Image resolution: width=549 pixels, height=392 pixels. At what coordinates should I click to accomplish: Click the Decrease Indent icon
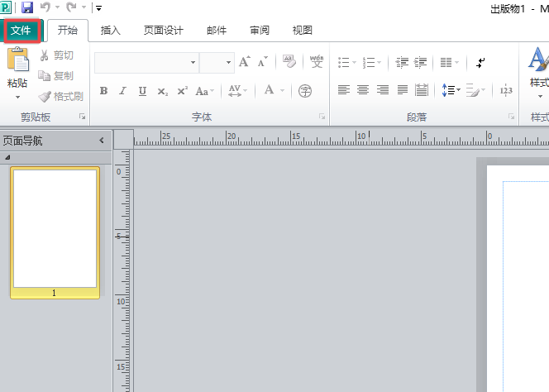(x=402, y=62)
